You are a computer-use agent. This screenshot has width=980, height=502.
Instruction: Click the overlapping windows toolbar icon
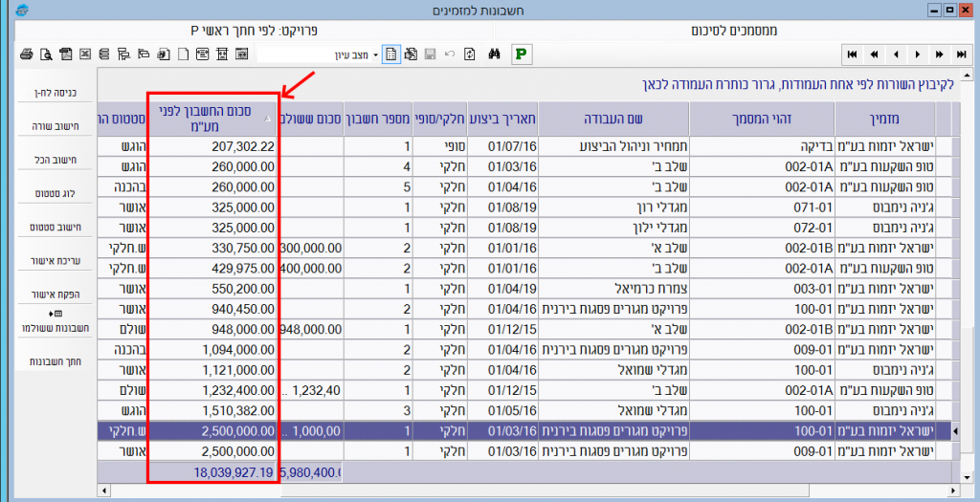pos(144,55)
